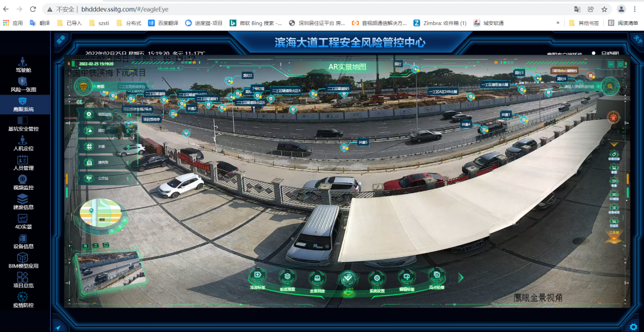Toggle the 井盖 manhole layer filter
Screen dimensions: 644x332
[88, 147]
